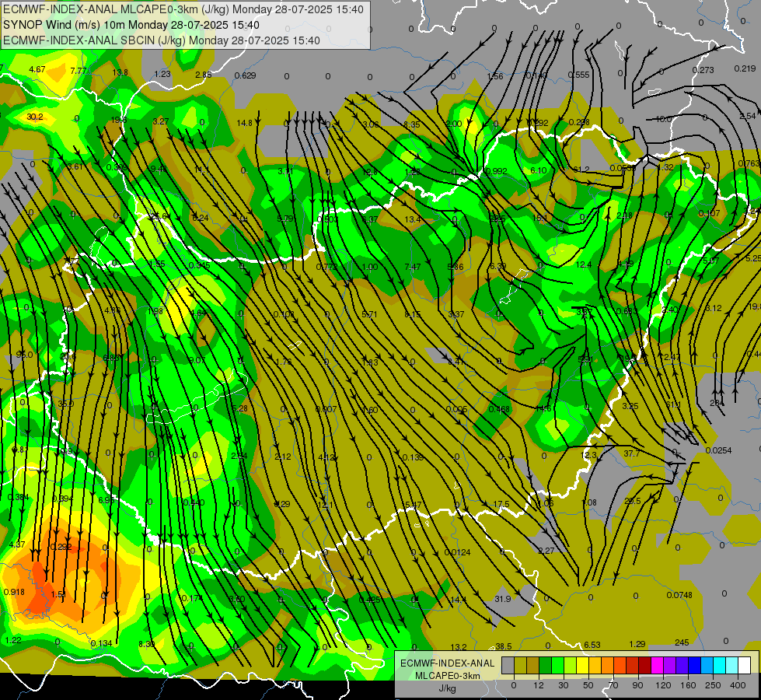Click the map value 13.8
Image resolution: width=761 pixels, height=700 pixels.
(x=120, y=72)
